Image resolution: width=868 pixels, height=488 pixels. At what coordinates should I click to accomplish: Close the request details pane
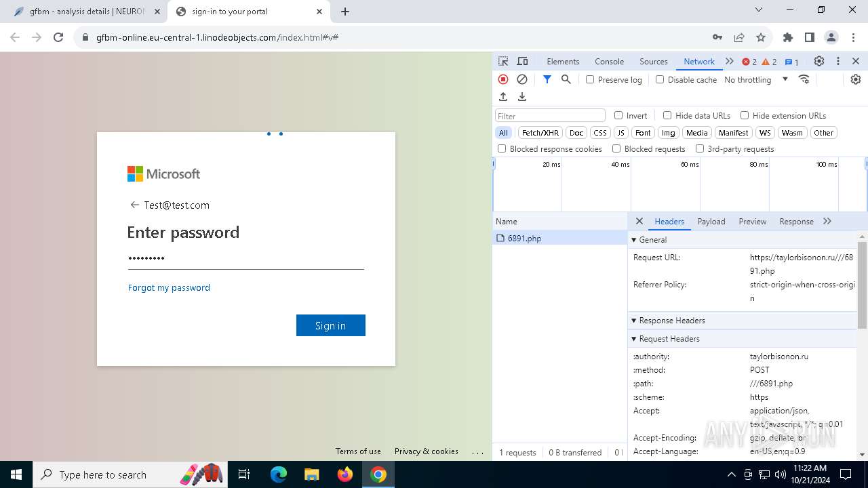639,221
